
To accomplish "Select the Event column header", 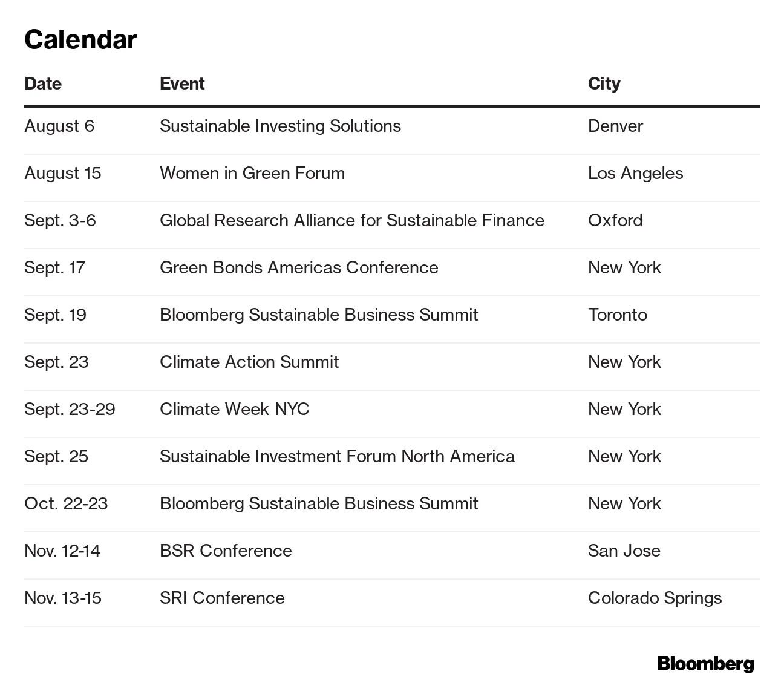I will click(x=182, y=83).
